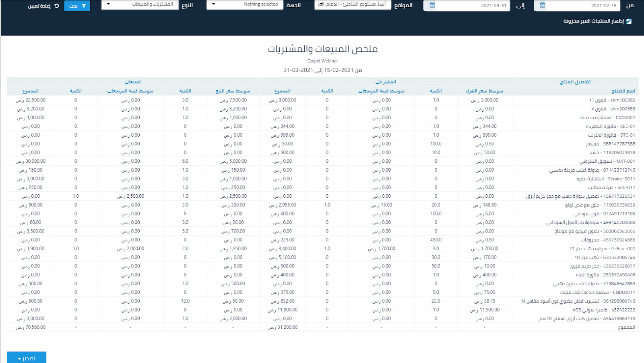Select the shm100382 product row
Screen dimensions: 644x363
[x=612, y=100]
